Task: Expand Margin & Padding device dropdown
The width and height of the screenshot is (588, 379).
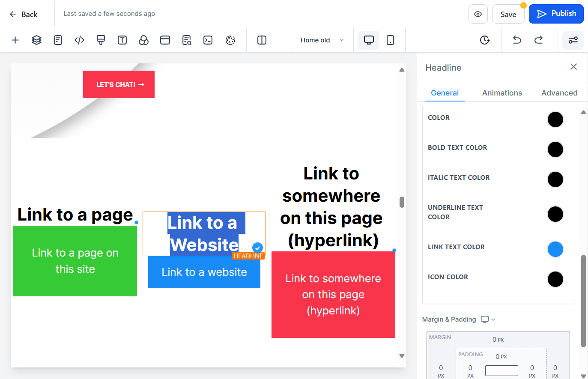Action: [x=488, y=319]
